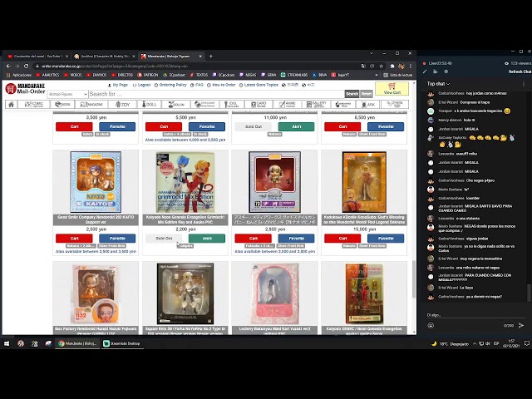The image size is (532, 399).
Task: Send the chat message arrow icon
Action: pyautogui.click(x=521, y=326)
